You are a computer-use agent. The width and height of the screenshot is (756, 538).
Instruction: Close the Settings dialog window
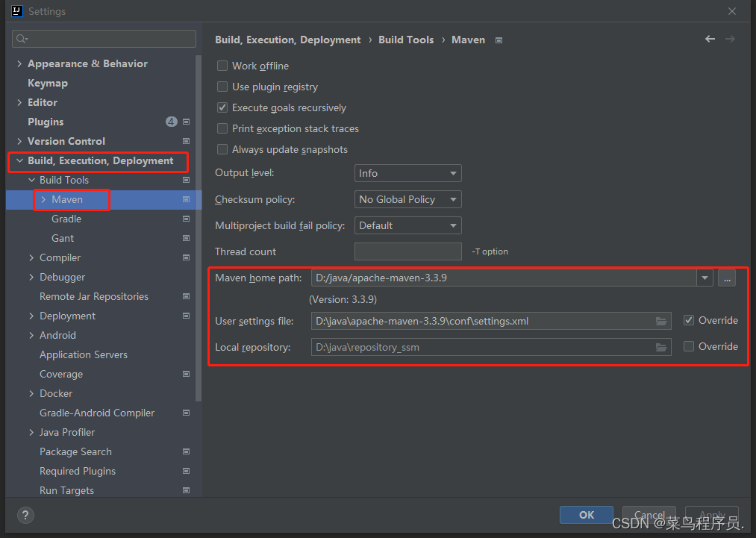click(x=732, y=11)
